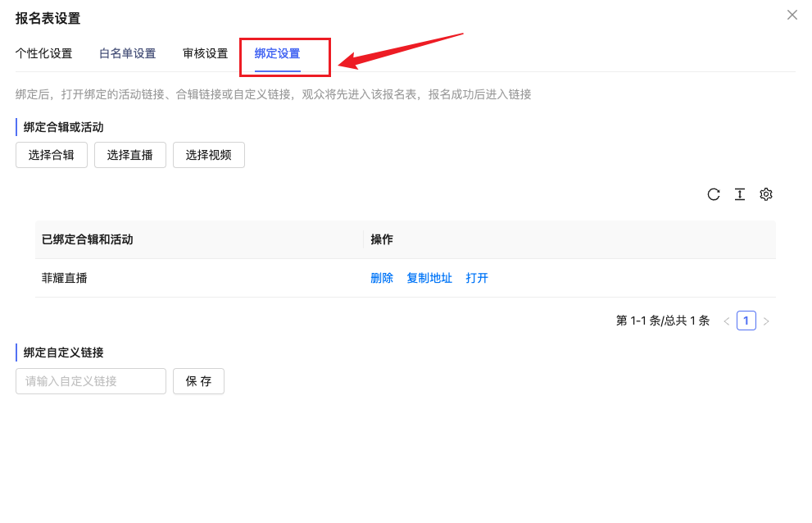Switch to the 白名单设置 tab
The height and width of the screenshot is (523, 812).
click(127, 54)
